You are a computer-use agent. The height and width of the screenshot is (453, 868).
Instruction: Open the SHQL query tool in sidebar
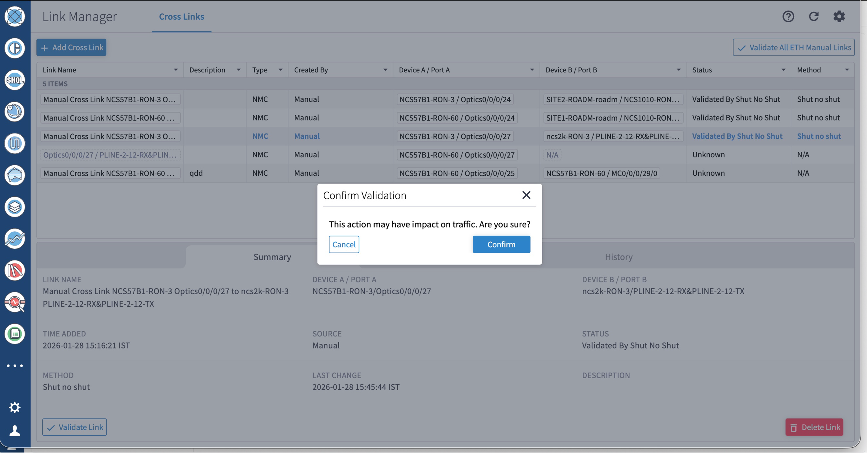(14, 80)
